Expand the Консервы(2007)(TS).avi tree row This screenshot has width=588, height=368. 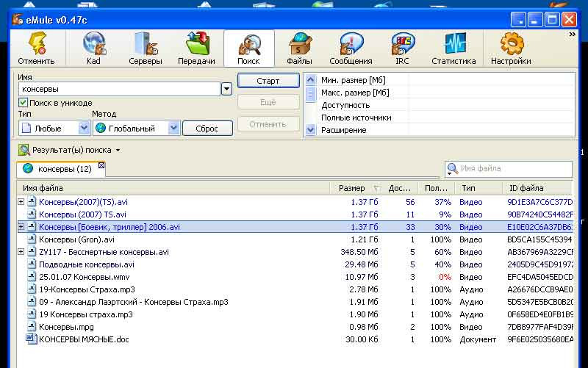21,202
